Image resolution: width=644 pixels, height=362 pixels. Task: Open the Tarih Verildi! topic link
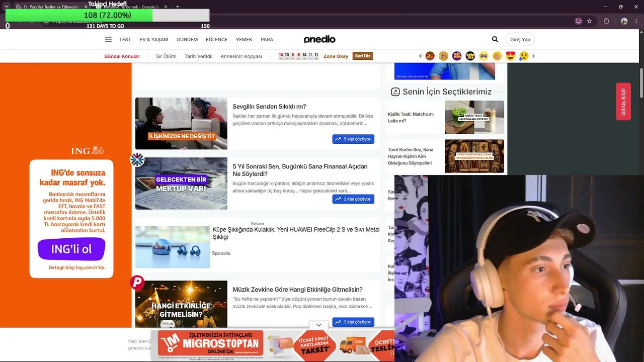click(199, 56)
